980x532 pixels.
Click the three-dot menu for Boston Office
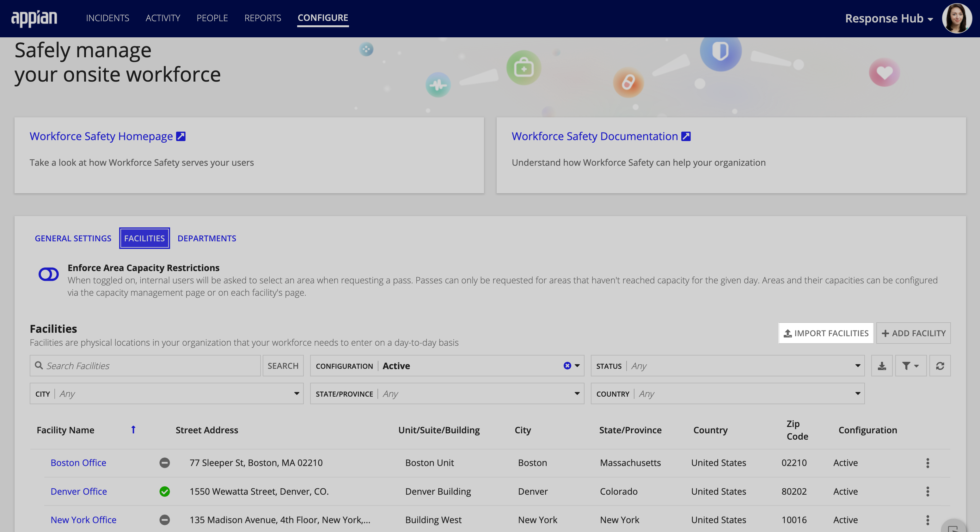click(928, 462)
